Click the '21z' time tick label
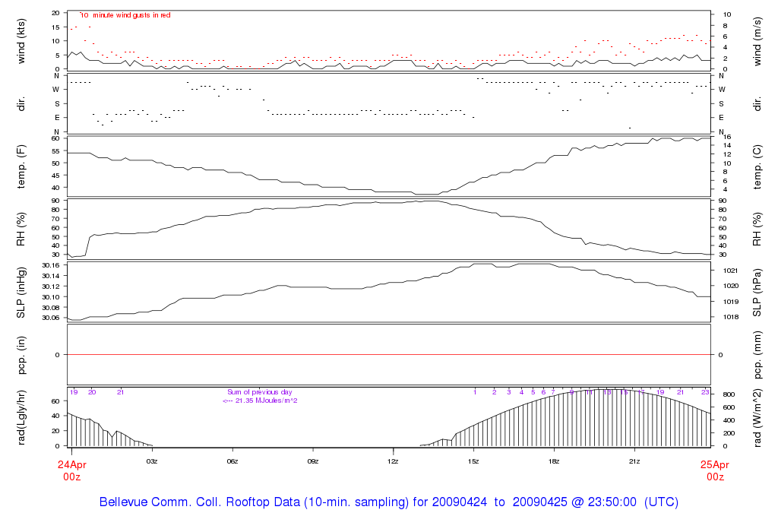778x532 pixels. click(x=634, y=461)
